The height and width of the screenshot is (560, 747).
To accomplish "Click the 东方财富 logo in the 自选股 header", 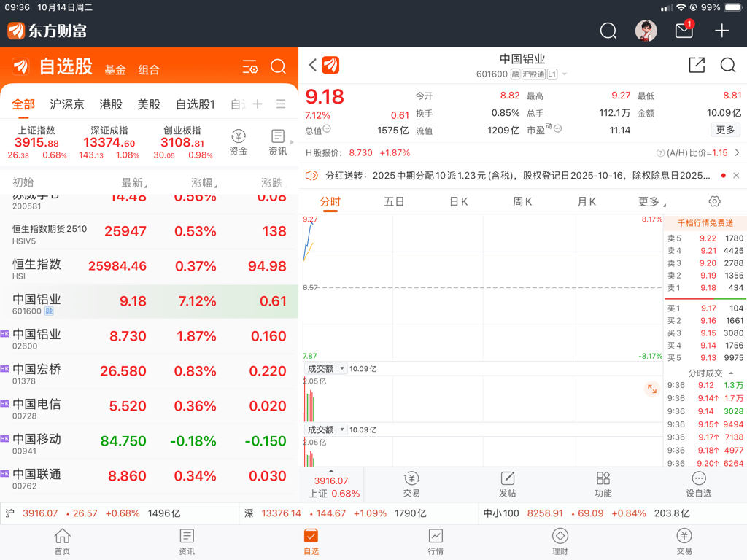I will (21, 66).
